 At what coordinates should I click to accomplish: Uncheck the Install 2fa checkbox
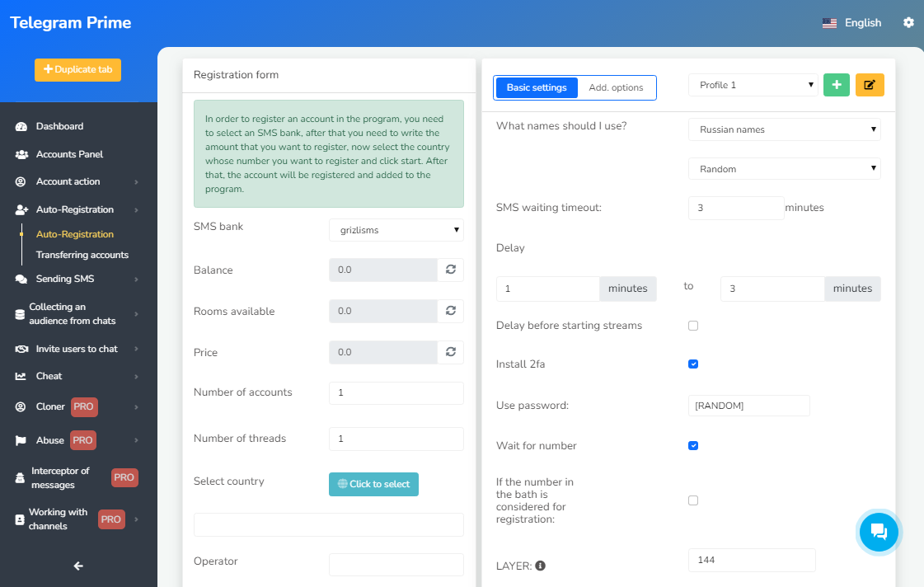[693, 364]
